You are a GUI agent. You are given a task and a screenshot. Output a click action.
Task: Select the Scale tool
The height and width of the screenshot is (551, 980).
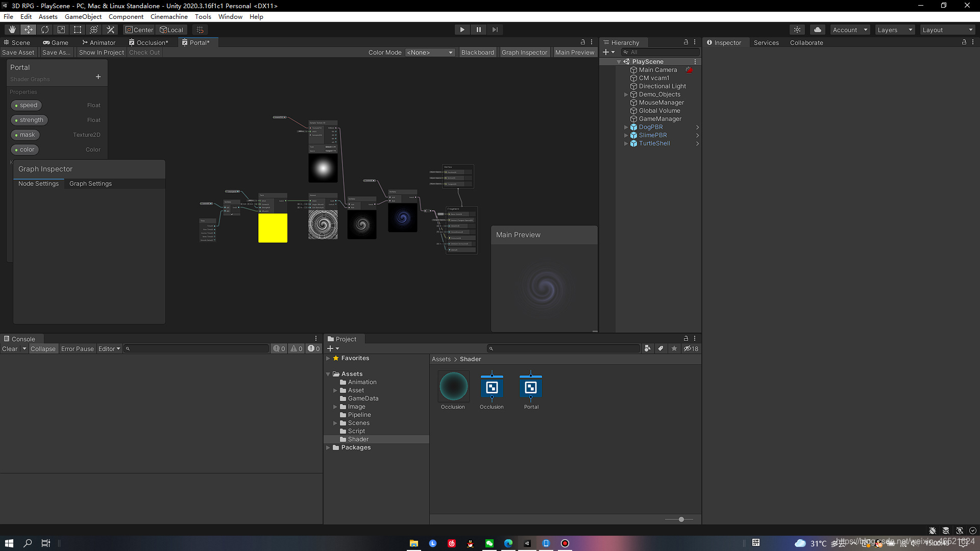[x=61, y=30]
